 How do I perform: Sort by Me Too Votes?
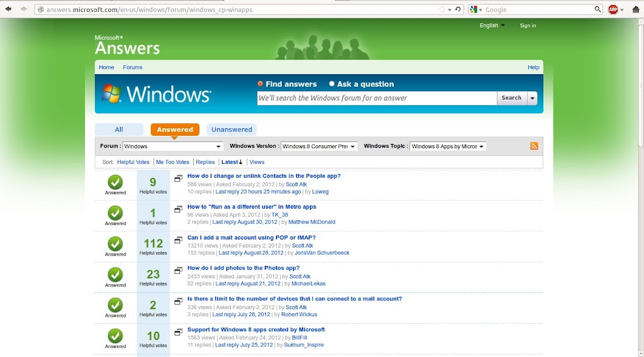(172, 162)
